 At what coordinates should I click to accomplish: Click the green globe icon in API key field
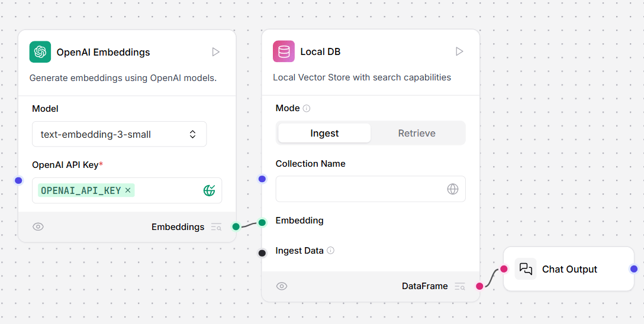(210, 190)
